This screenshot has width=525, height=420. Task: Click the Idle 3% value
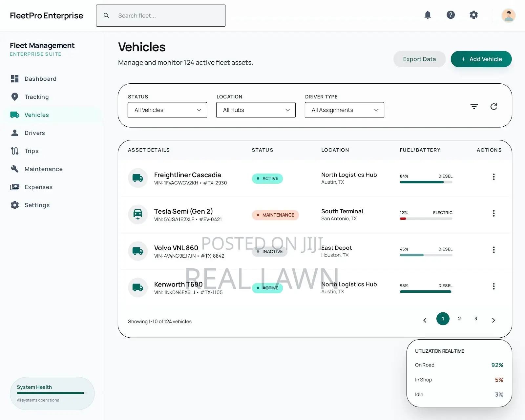[499, 394]
